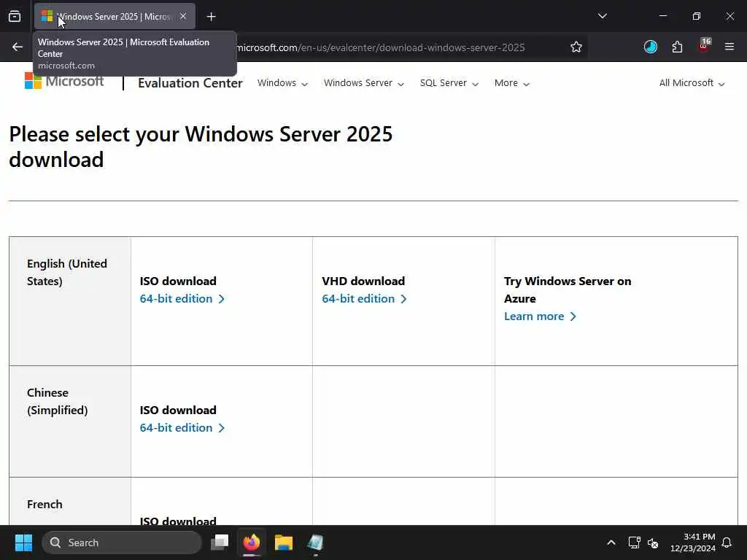This screenshot has height=560, width=747.
Task: Expand the Windows navigation menu
Action: pyautogui.click(x=282, y=83)
